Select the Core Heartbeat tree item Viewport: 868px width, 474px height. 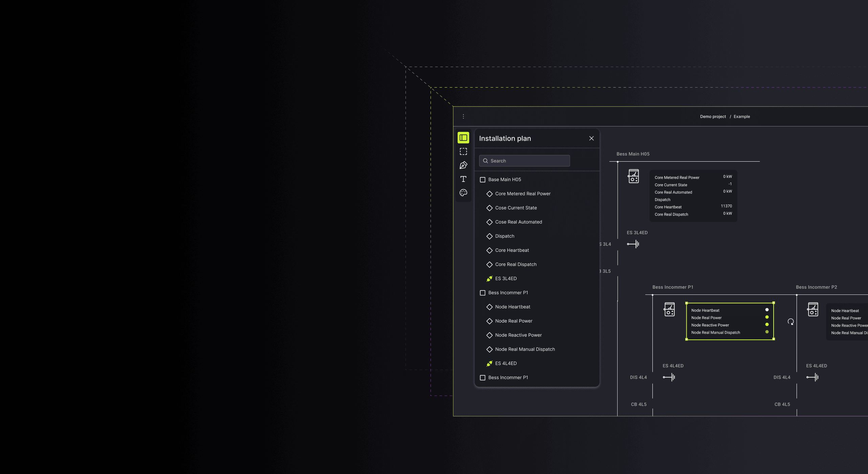coord(512,250)
